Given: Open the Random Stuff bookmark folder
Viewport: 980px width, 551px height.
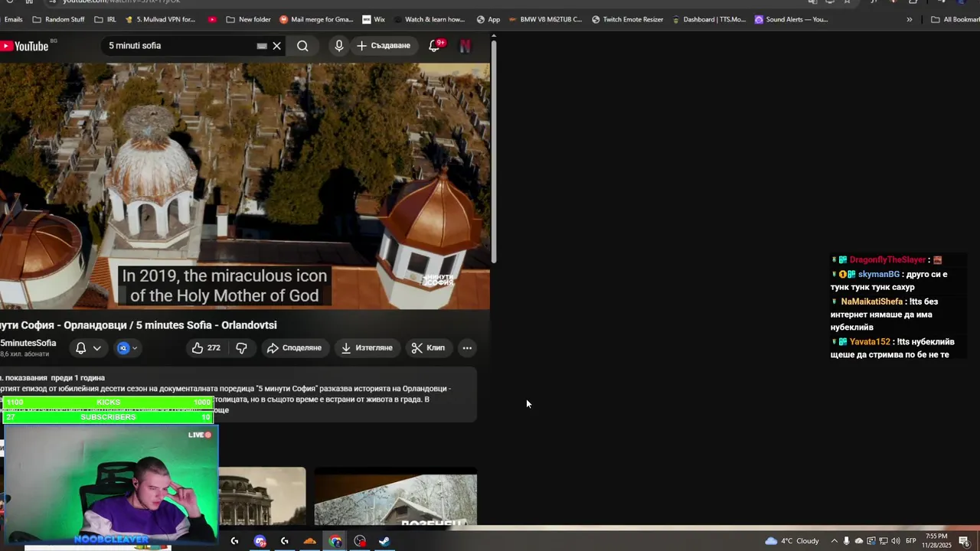Looking at the screenshot, I should (58, 20).
